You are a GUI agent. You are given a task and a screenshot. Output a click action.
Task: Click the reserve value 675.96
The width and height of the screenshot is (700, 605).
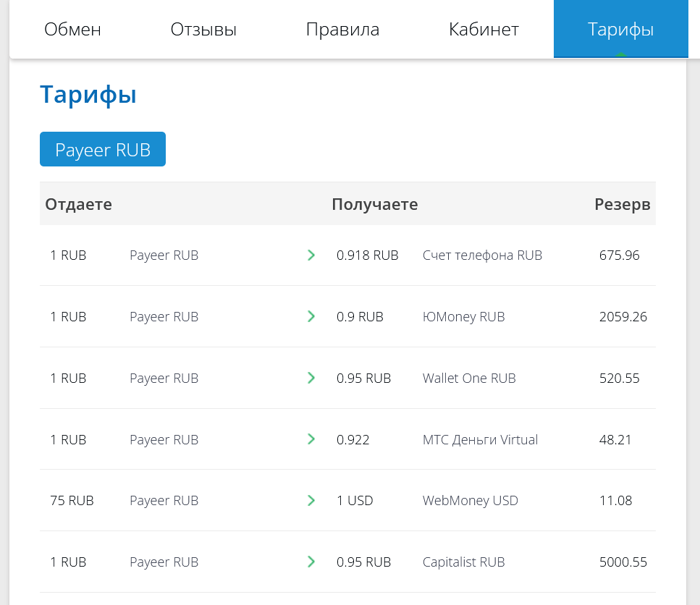(619, 255)
